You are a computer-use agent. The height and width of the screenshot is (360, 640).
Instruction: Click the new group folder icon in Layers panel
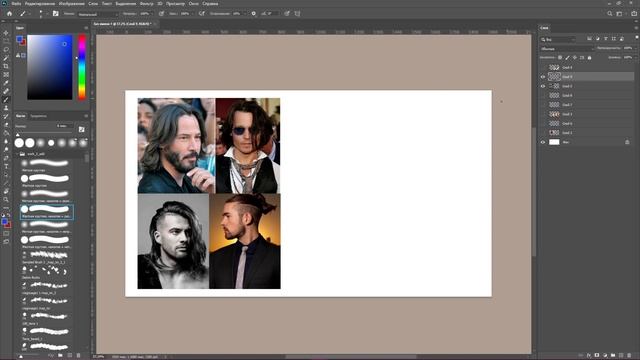pos(613,356)
